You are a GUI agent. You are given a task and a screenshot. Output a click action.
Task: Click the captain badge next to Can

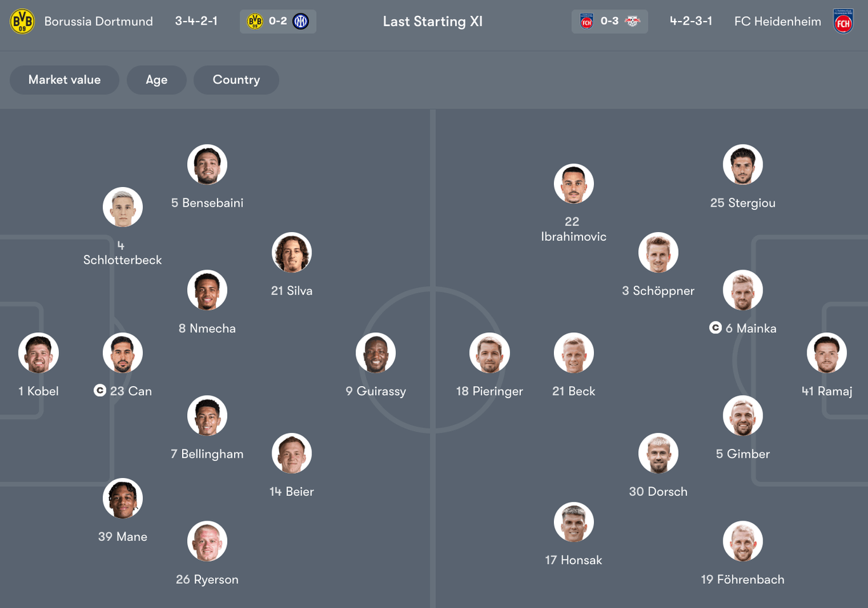(x=100, y=391)
